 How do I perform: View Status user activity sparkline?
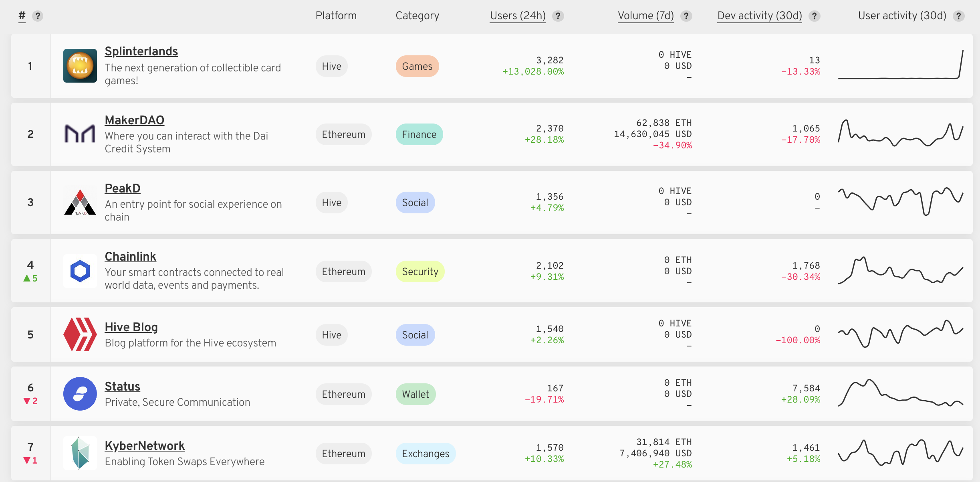click(x=901, y=393)
